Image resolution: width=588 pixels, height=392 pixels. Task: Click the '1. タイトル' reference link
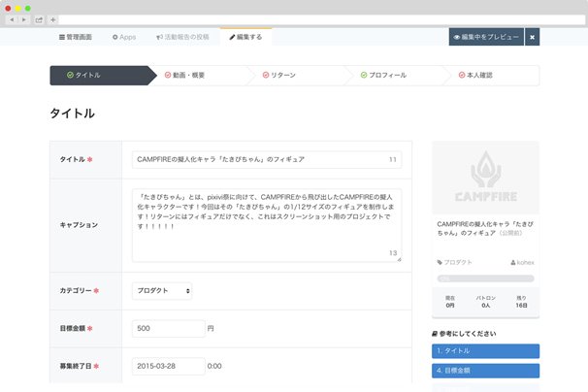click(x=484, y=351)
